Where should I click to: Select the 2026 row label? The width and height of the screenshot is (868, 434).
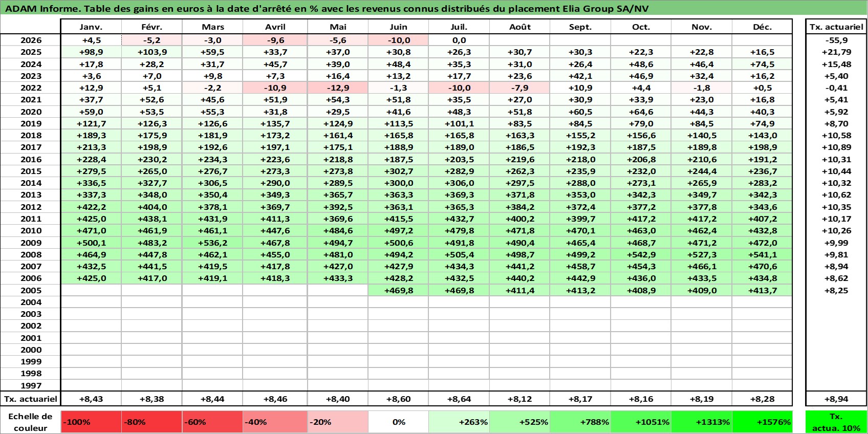pos(31,40)
